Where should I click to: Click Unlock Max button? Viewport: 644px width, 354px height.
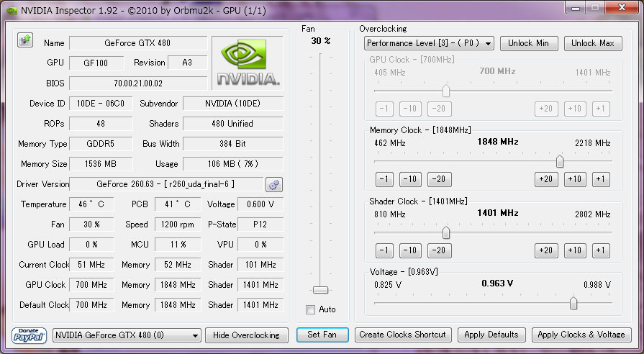tap(593, 43)
